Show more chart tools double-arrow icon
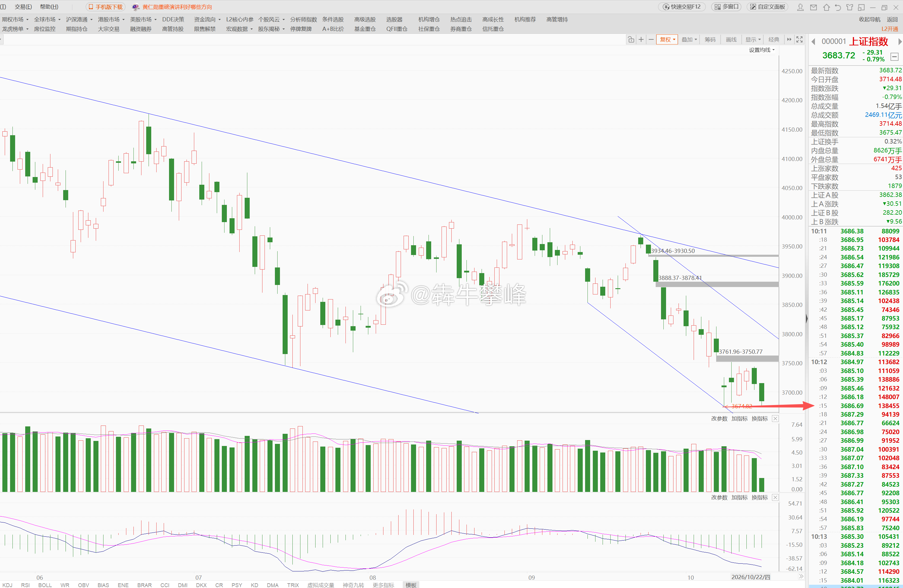The height and width of the screenshot is (588, 903). [x=789, y=39]
